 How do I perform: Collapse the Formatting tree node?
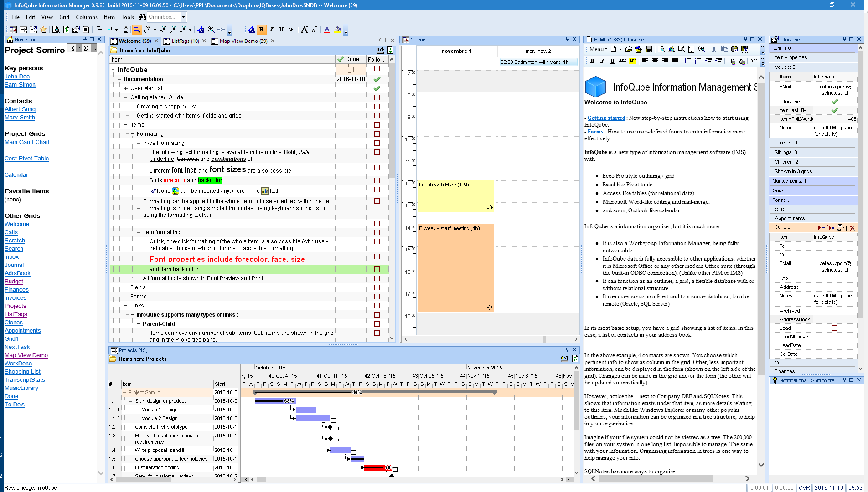[x=132, y=134]
